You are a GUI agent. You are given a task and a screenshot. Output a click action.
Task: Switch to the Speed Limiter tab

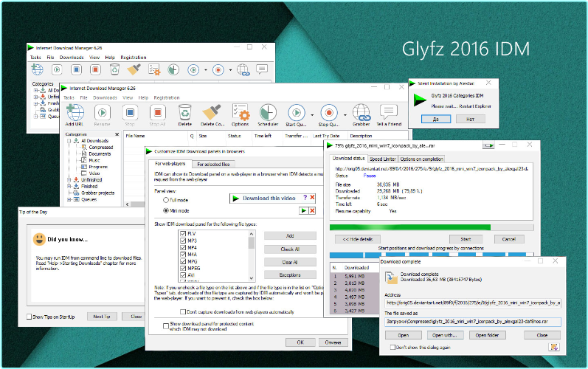[x=383, y=159]
